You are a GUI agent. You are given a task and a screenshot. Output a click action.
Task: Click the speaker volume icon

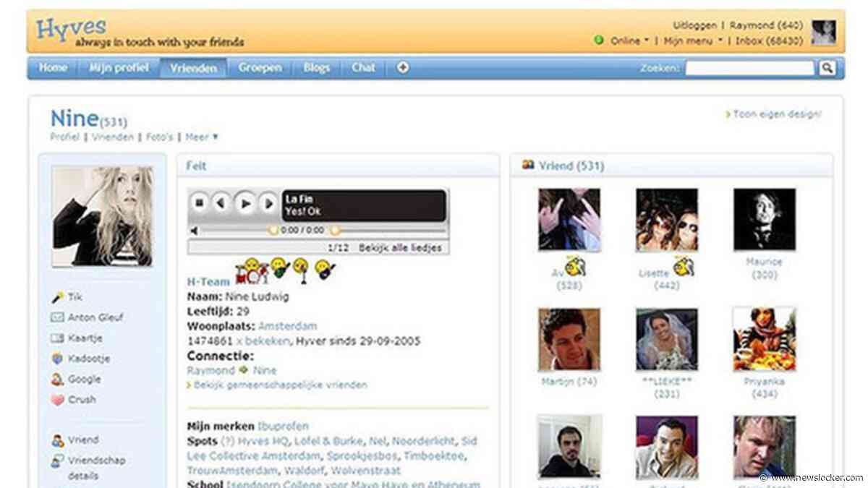[x=194, y=230]
